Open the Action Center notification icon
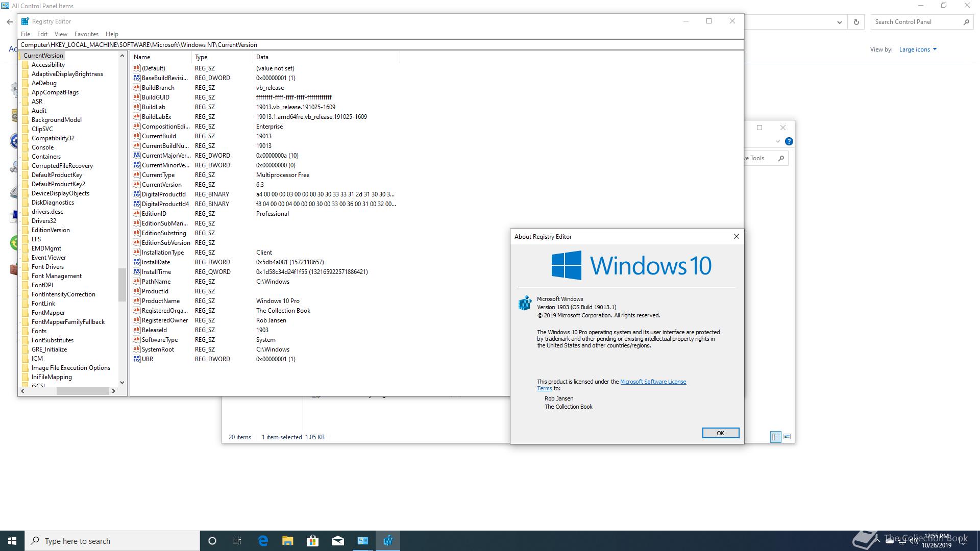The image size is (980, 551). click(x=963, y=541)
